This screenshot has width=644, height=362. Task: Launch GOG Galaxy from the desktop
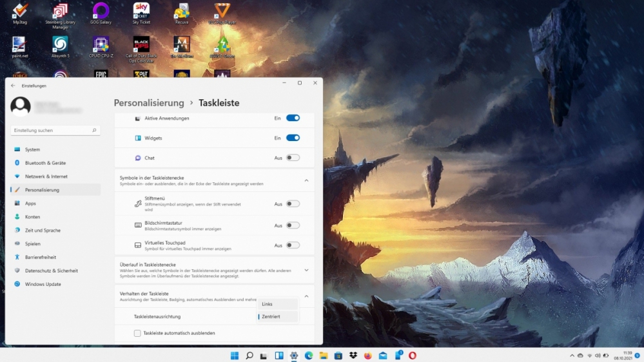click(x=101, y=14)
